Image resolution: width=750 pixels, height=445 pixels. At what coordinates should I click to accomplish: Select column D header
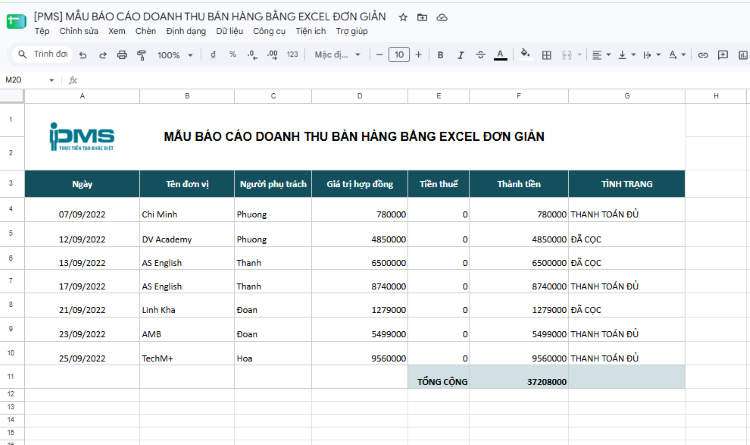(359, 96)
